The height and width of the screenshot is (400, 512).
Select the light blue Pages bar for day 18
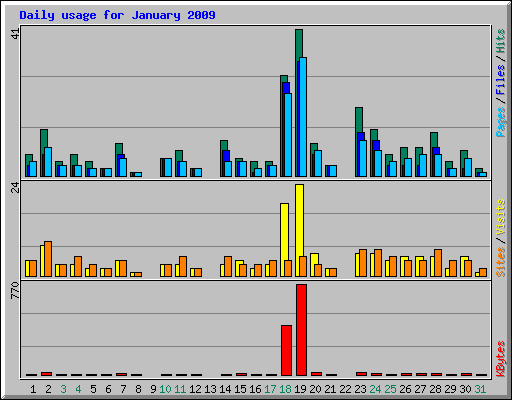tap(288, 135)
